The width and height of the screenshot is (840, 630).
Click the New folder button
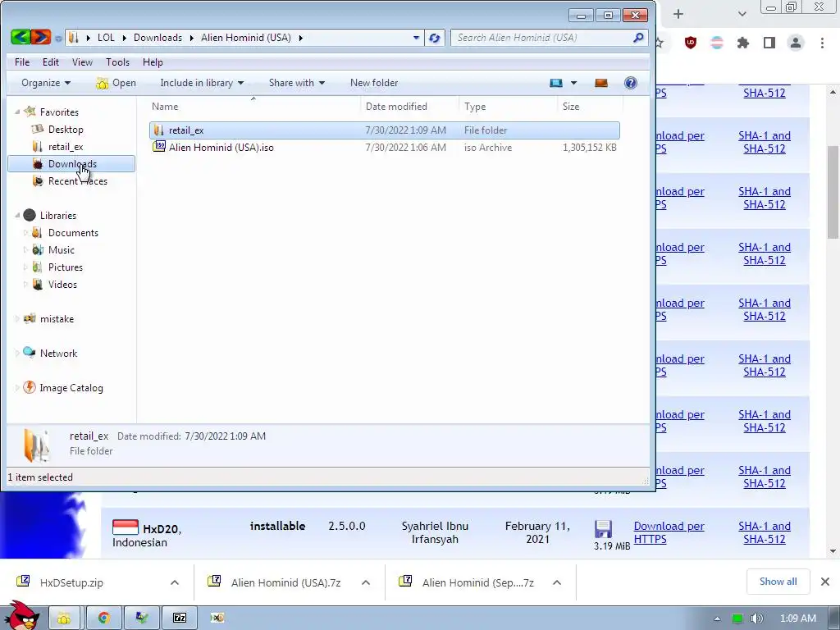pyautogui.click(x=374, y=83)
